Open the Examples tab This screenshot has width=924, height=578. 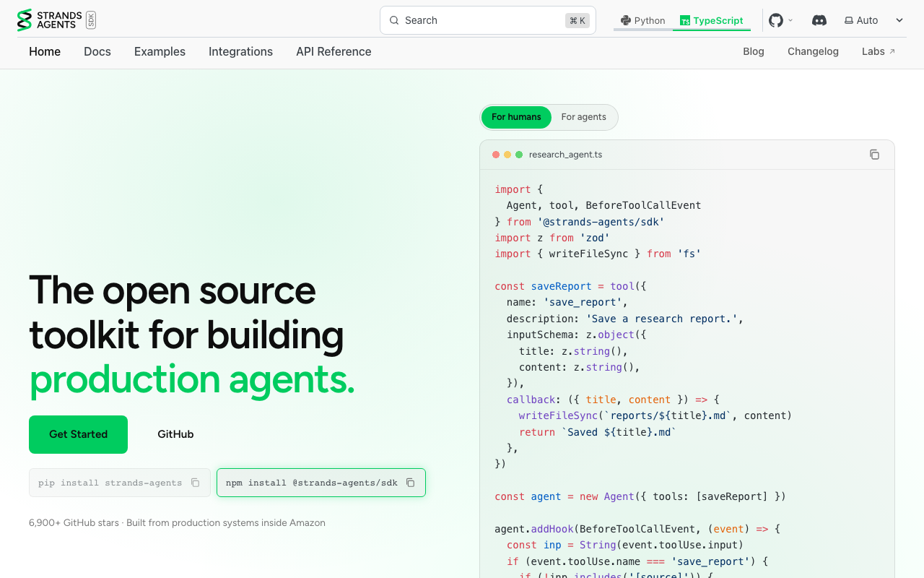pyautogui.click(x=160, y=51)
